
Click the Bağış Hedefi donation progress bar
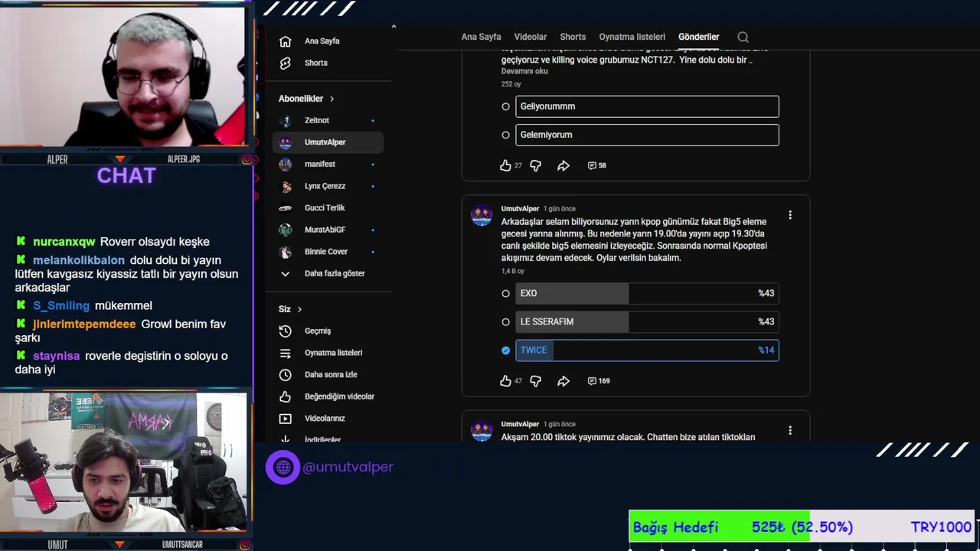[802, 527]
